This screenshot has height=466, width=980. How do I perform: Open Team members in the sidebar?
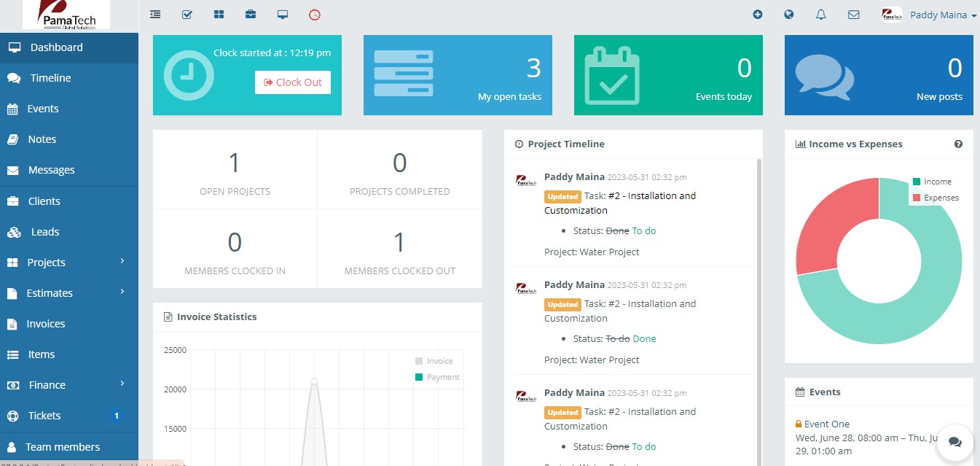pos(69,447)
